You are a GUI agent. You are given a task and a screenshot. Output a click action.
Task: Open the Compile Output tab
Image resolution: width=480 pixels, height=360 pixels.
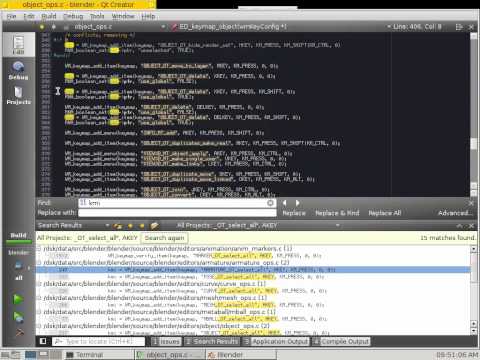coord(341,341)
